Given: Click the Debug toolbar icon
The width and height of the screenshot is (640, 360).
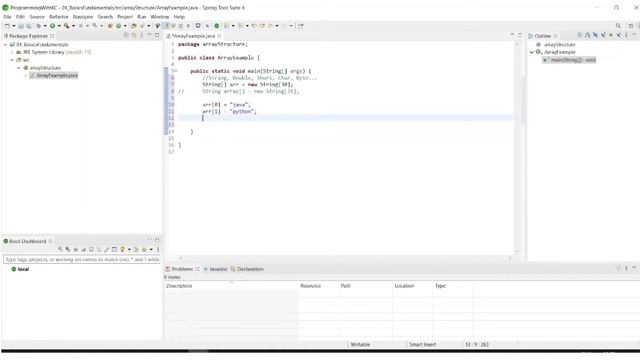Looking at the screenshot, I should pyautogui.click(x=38, y=26).
